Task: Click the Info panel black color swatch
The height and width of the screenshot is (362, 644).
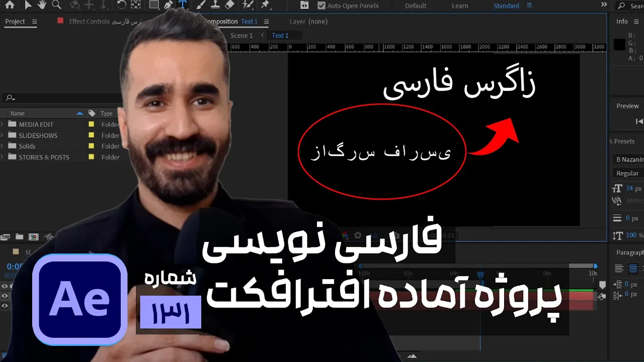Action: (619, 45)
